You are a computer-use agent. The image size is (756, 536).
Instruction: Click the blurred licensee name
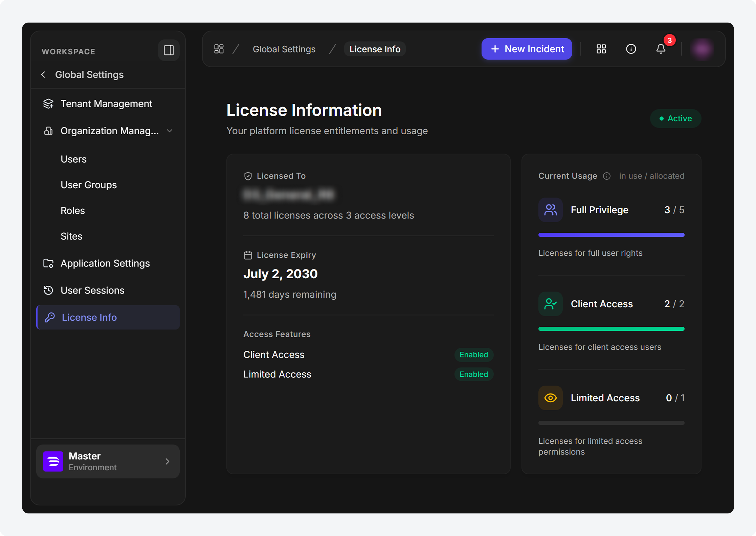click(289, 195)
